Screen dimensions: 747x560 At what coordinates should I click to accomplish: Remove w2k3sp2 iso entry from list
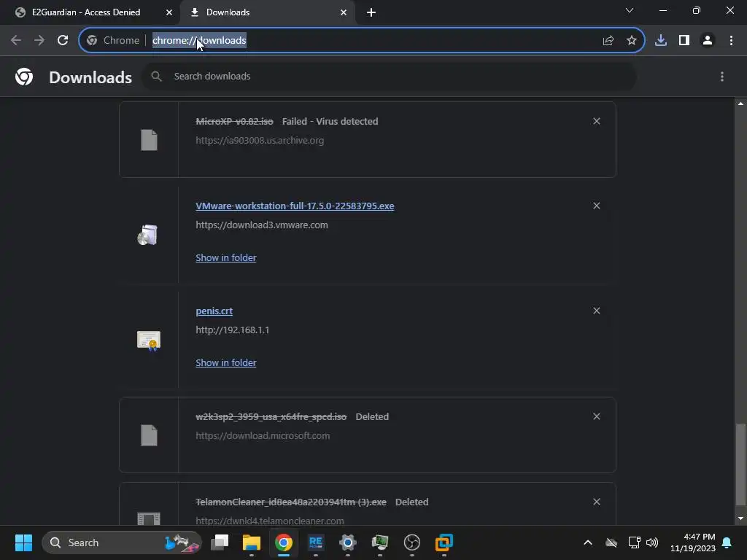597,416
